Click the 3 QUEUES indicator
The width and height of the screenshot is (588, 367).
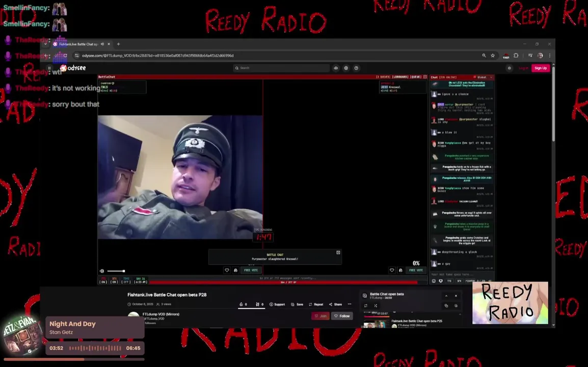click(x=383, y=77)
